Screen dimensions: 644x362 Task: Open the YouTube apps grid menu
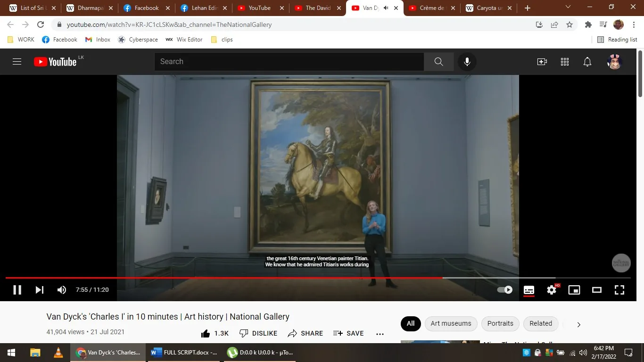(x=564, y=61)
